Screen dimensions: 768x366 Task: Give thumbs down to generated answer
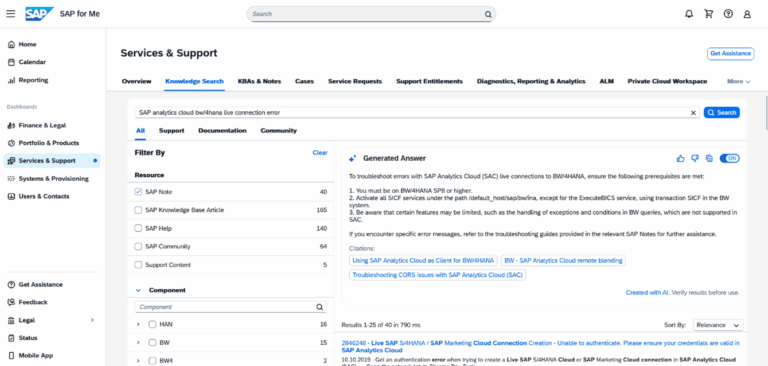click(x=694, y=158)
